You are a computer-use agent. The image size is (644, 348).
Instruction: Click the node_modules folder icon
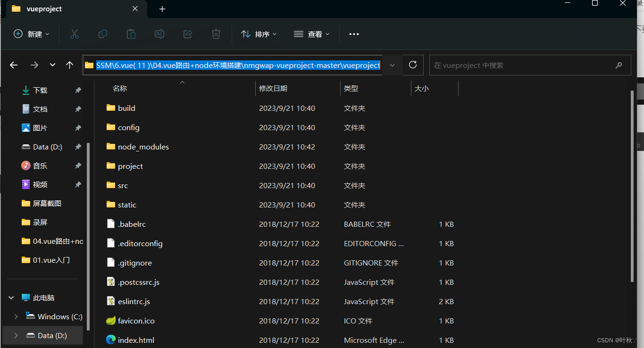[111, 147]
